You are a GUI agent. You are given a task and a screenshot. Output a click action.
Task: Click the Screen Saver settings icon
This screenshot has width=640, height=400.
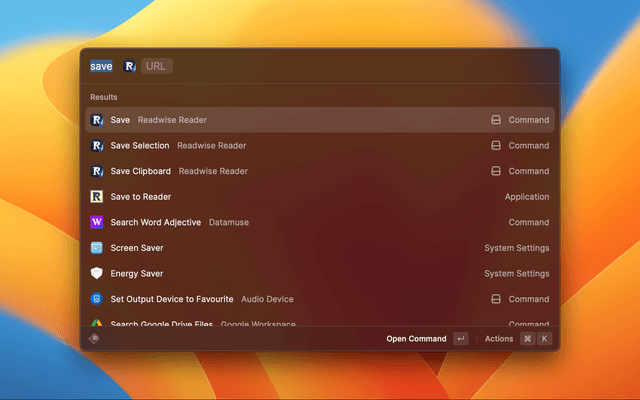(x=97, y=248)
